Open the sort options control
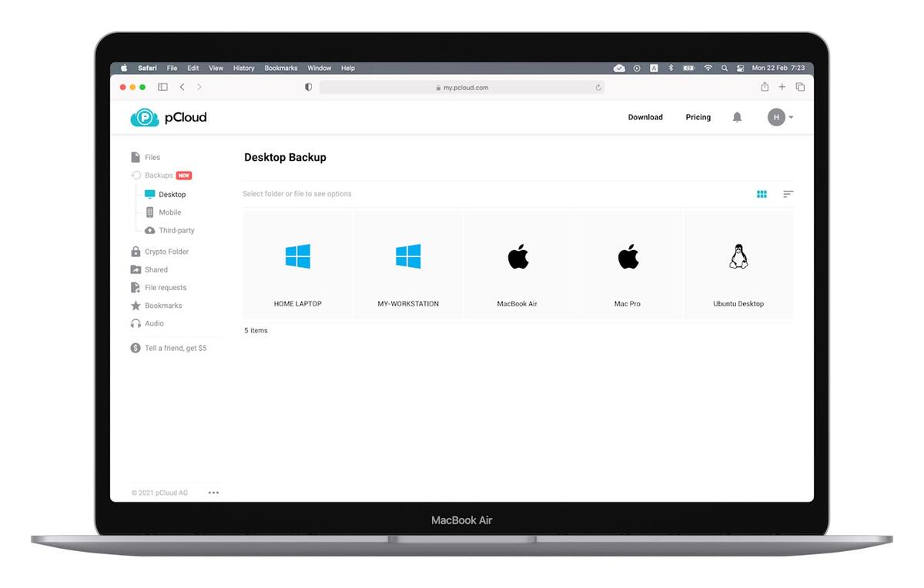924x588 pixels. coord(788,194)
